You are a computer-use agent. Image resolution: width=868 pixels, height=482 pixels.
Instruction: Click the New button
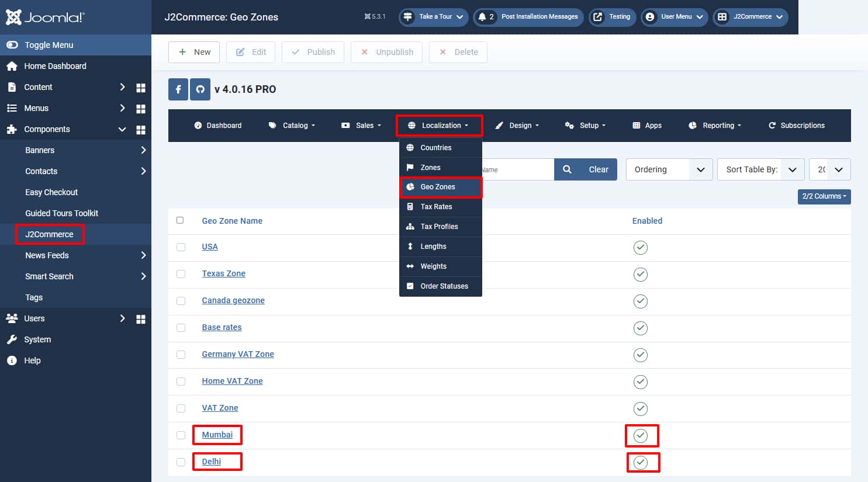[194, 52]
